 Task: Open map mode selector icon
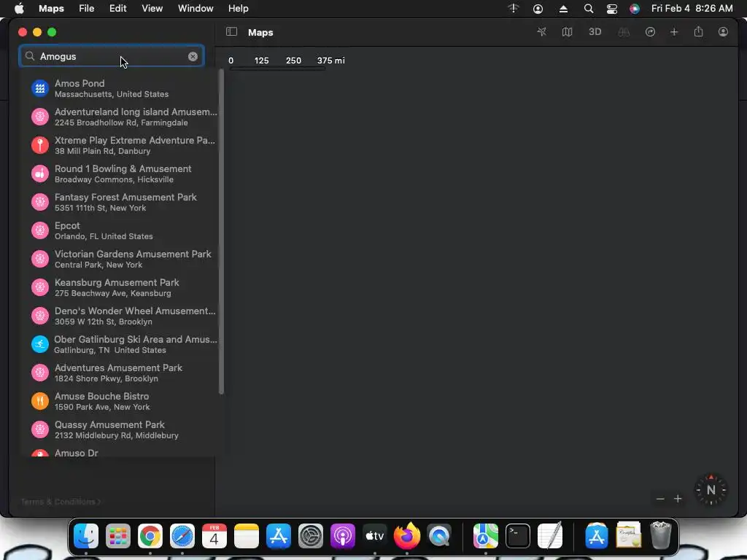(567, 32)
